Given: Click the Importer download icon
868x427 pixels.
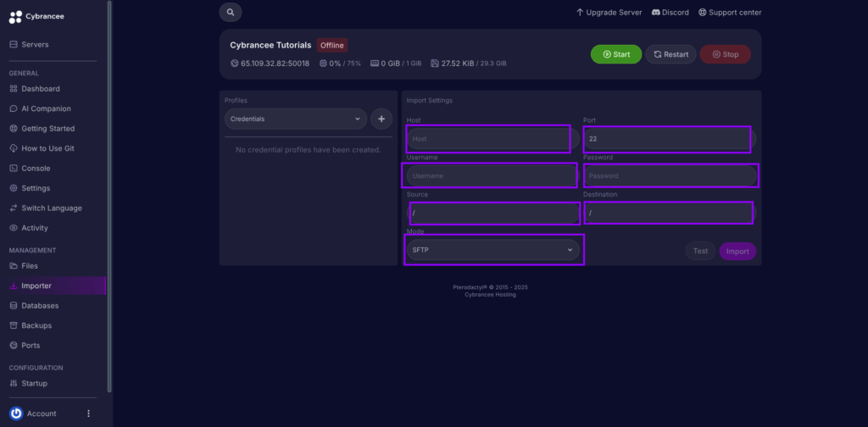Looking at the screenshot, I should pos(14,286).
